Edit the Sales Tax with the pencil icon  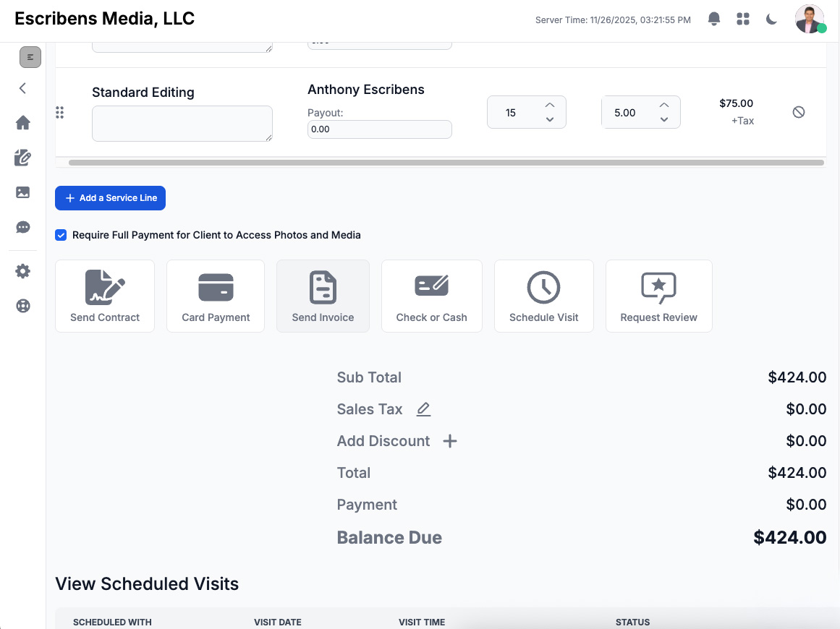tap(423, 409)
